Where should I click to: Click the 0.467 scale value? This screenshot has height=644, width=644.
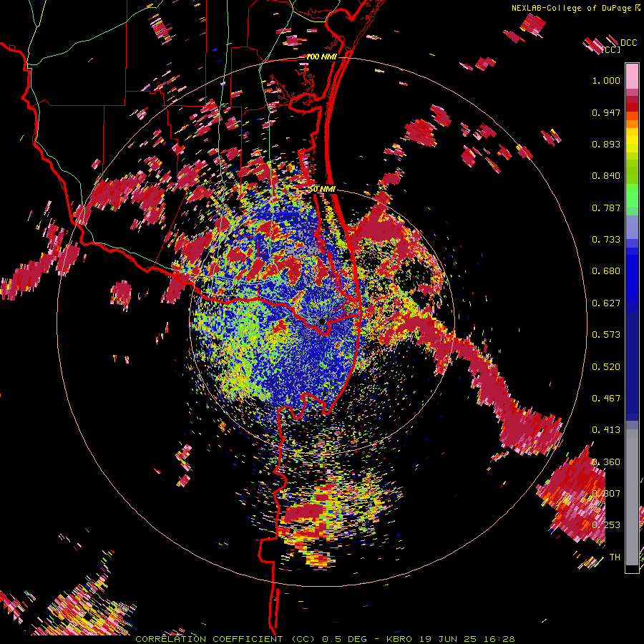pos(606,399)
